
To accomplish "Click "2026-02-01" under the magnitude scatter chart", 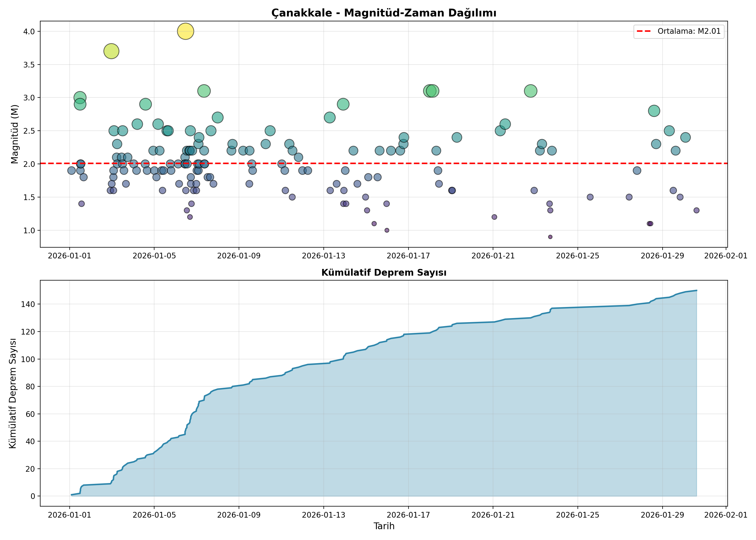I will [726, 256].
